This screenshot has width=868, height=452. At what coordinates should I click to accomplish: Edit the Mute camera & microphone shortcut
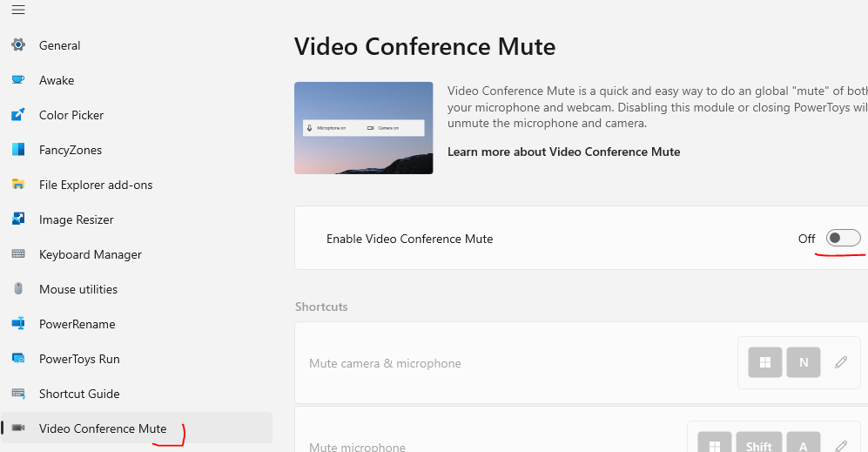841,362
